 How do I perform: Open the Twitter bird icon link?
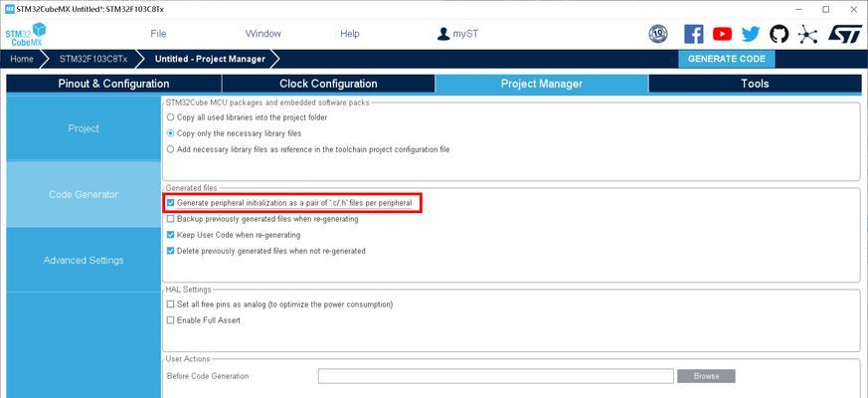coord(751,35)
